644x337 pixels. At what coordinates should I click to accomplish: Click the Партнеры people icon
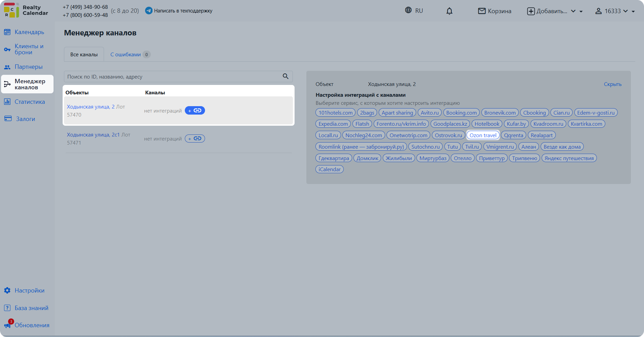pyautogui.click(x=7, y=67)
